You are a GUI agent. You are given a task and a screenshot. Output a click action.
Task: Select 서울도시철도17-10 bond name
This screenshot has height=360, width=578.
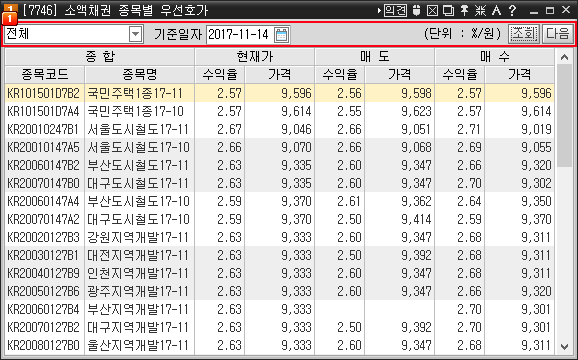click(138, 147)
